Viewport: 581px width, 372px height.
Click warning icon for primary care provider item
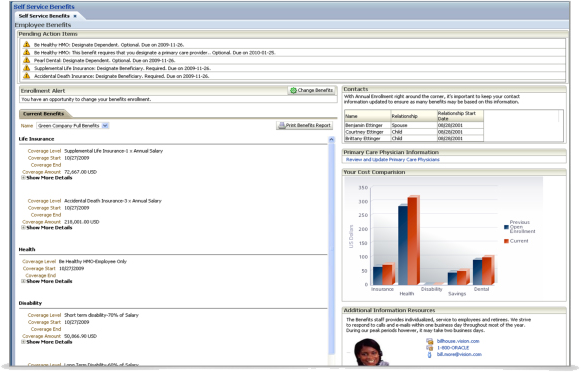[x=26, y=52]
